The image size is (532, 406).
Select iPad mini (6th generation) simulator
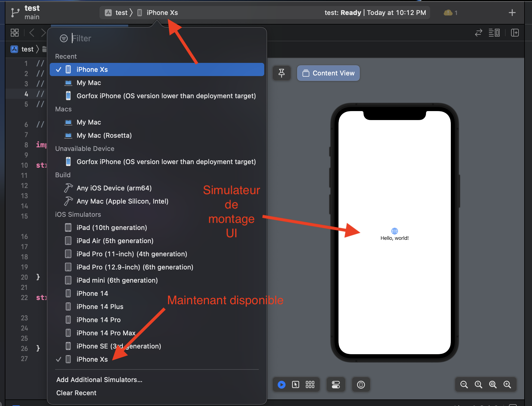click(x=157, y=280)
